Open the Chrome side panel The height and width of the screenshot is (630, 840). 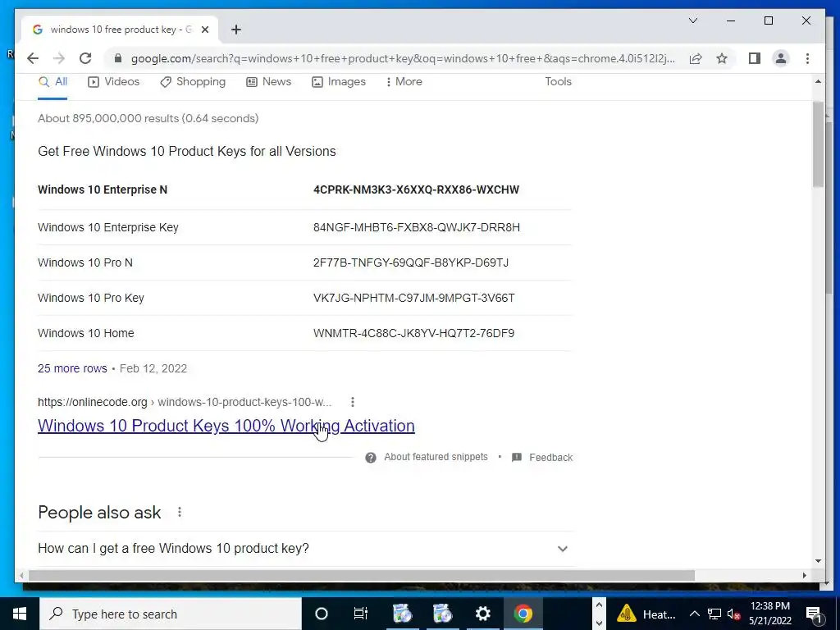[x=755, y=58]
